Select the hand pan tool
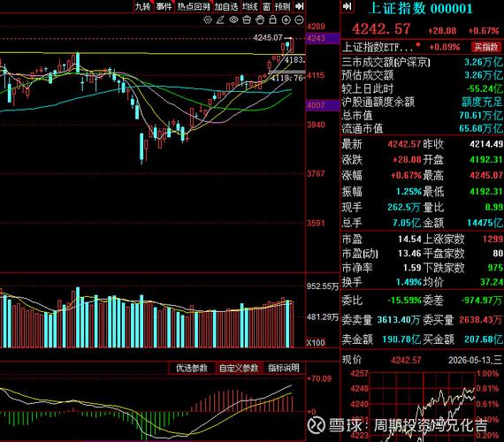The width and height of the screenshot is (504, 442). (260, 20)
